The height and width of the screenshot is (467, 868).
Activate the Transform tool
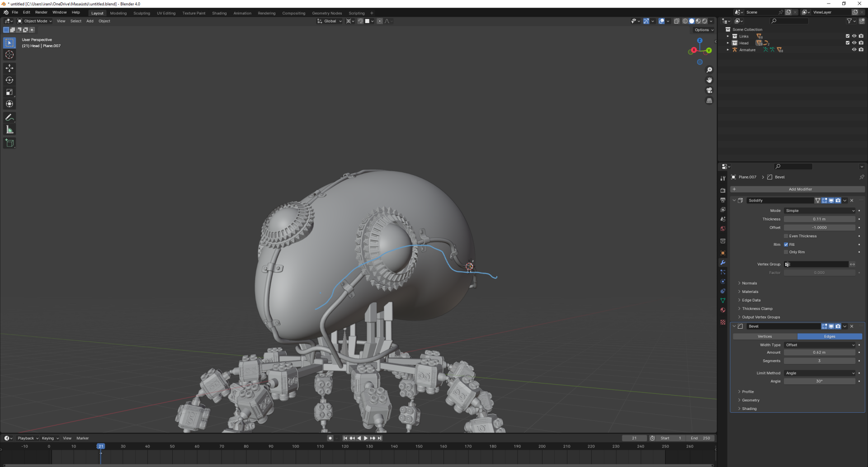point(9,104)
